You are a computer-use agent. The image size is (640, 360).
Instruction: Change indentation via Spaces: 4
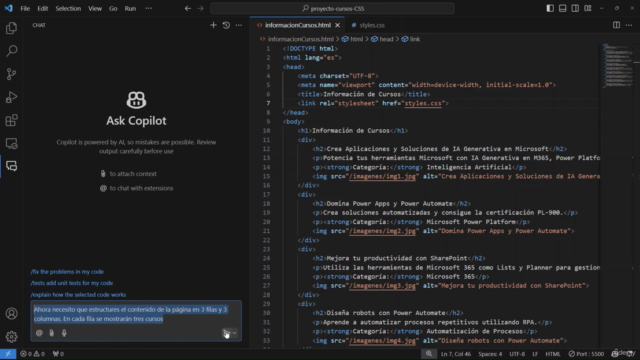click(x=490, y=354)
